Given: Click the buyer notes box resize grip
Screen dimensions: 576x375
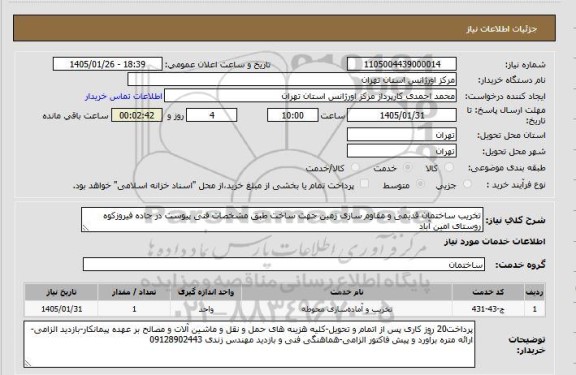Looking at the screenshot, I should 28,363.
